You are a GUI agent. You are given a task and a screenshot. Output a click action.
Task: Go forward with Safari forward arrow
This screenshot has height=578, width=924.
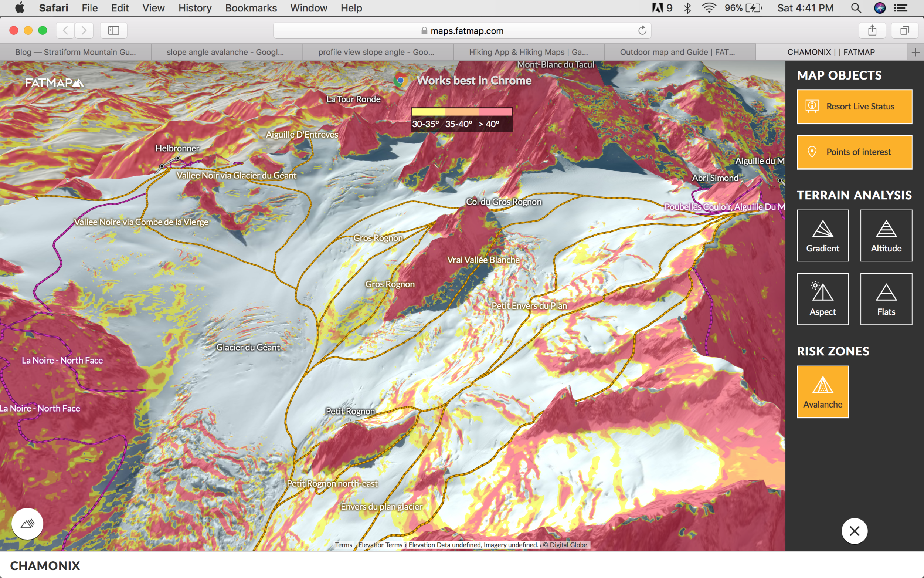(84, 30)
